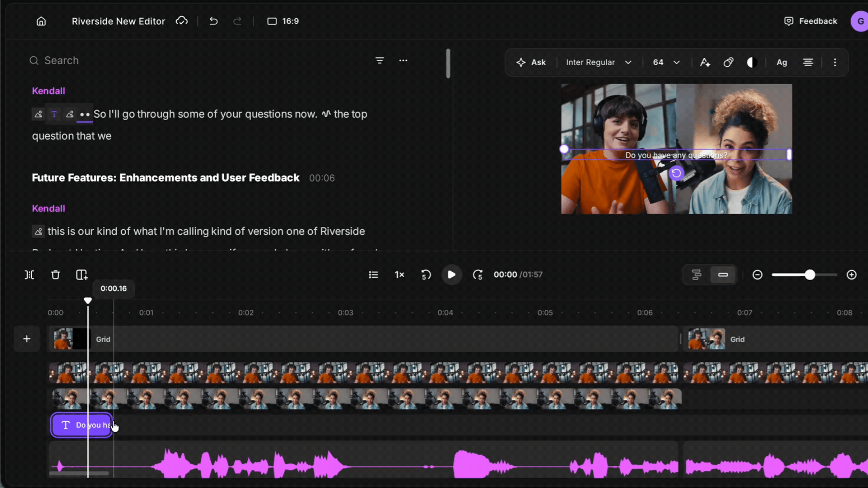The height and width of the screenshot is (488, 868).
Task: Click the rotate handle under the caption
Action: click(676, 173)
